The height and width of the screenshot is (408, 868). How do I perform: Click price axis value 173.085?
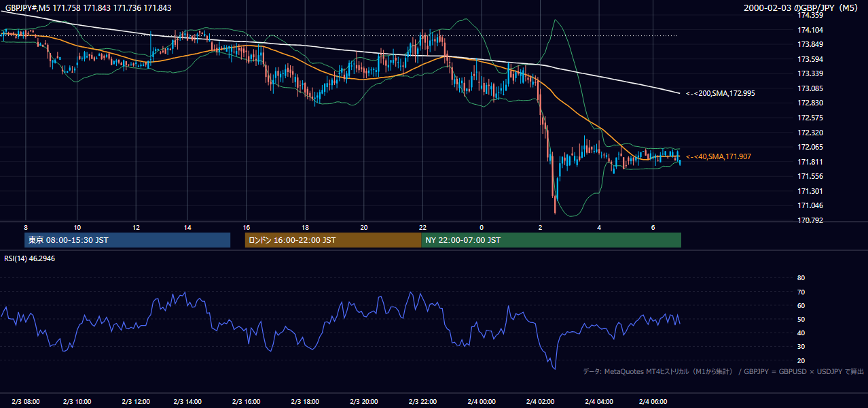coord(810,88)
